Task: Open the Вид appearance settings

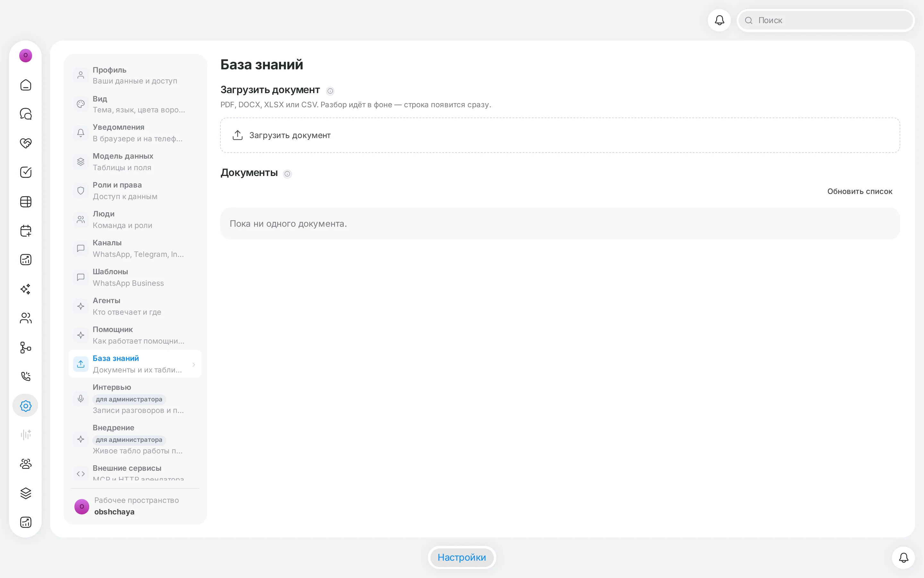Action: pyautogui.click(x=135, y=104)
